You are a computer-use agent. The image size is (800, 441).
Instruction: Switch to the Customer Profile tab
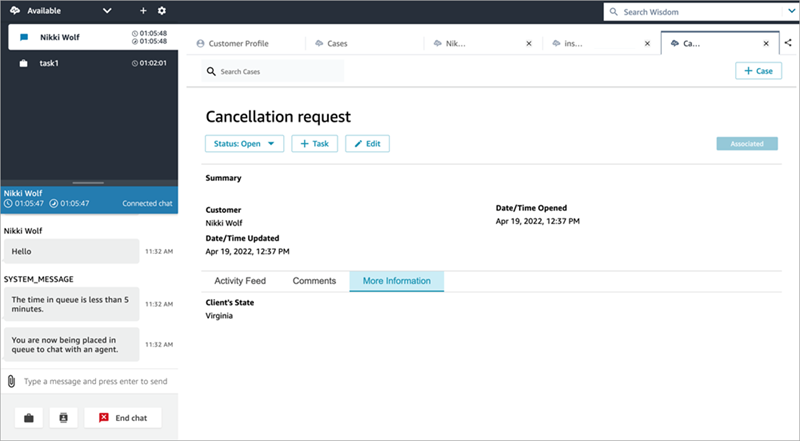pos(239,44)
